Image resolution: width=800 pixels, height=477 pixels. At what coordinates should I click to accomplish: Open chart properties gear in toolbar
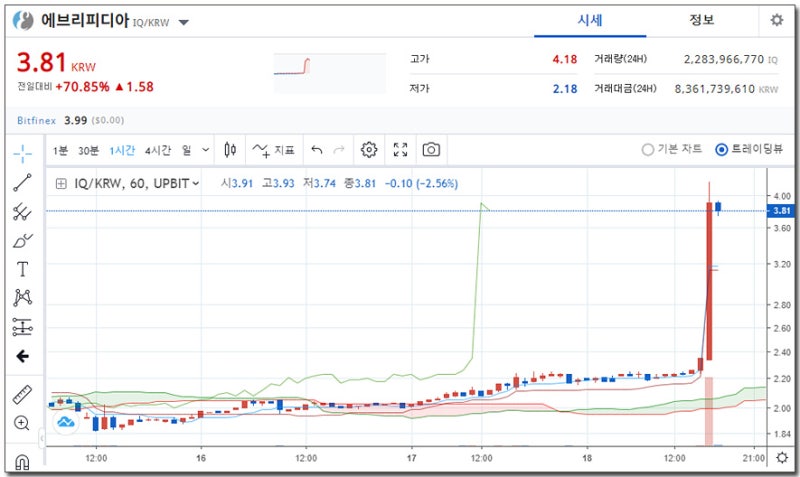(369, 149)
